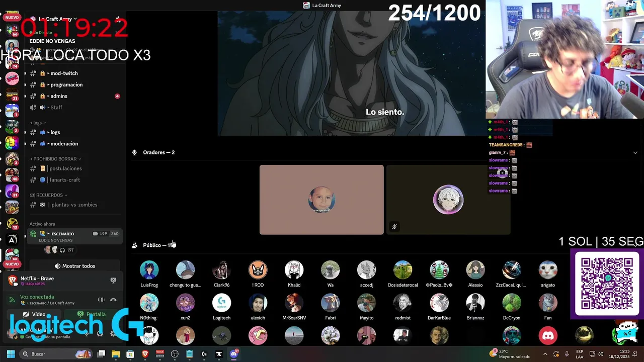Image resolution: width=644 pixels, height=362 pixels.
Task: Select the second speaker tile with anime avatar
Action: click(x=448, y=200)
